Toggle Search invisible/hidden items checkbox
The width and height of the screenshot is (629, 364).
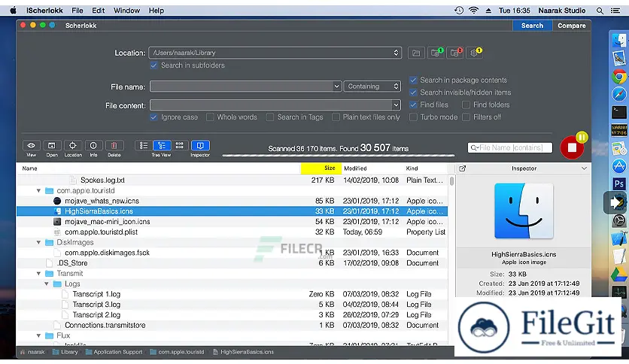[x=413, y=93]
